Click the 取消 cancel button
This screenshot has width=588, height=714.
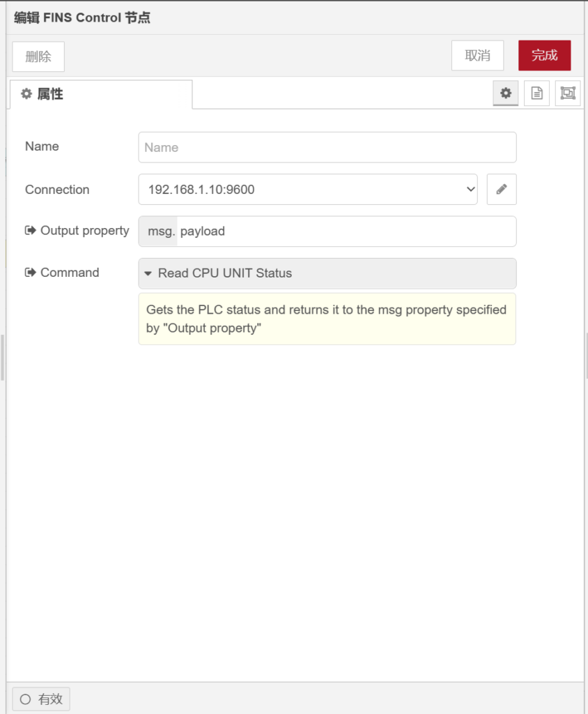coord(477,56)
